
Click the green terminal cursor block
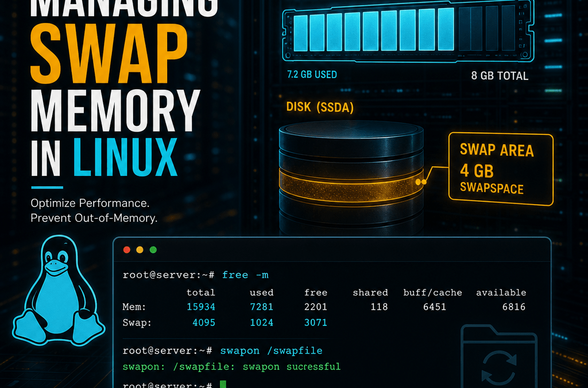[223, 384]
